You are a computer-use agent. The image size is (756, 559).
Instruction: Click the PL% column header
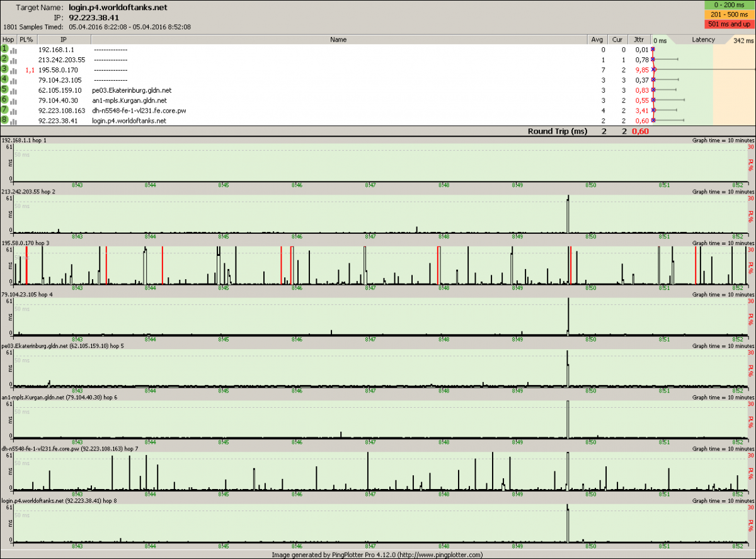click(x=26, y=40)
